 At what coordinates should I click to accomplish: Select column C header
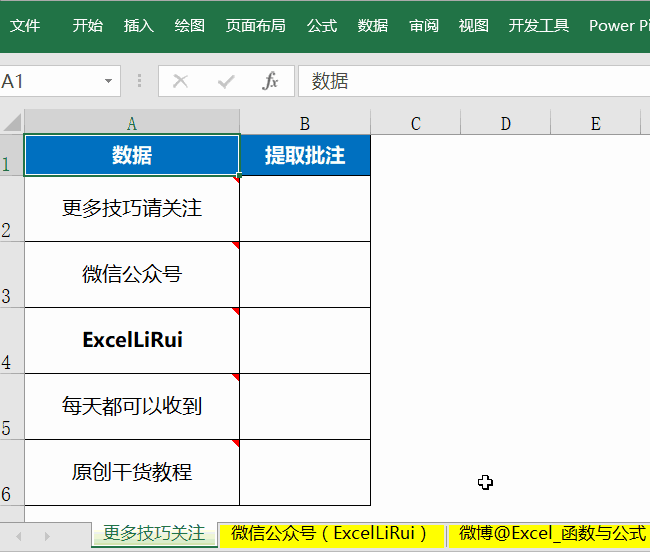click(415, 123)
